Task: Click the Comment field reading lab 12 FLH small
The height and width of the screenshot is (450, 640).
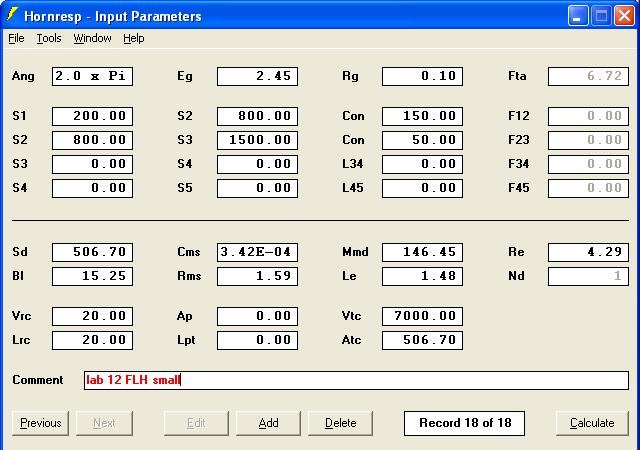Action: [356, 380]
